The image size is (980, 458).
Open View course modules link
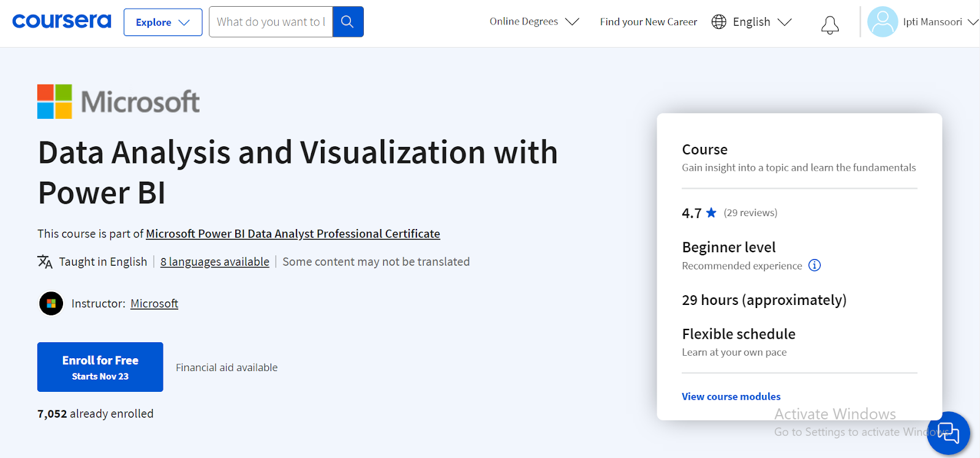(731, 396)
